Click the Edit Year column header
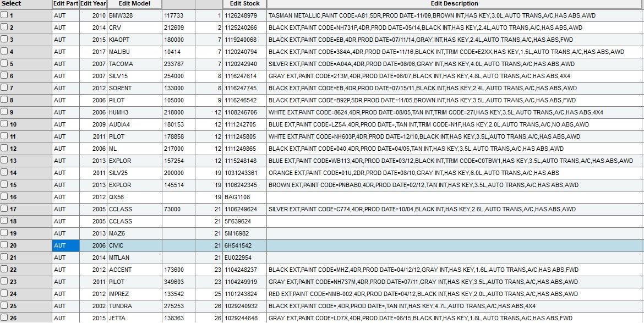The width and height of the screenshot is (644, 323). tap(93, 4)
